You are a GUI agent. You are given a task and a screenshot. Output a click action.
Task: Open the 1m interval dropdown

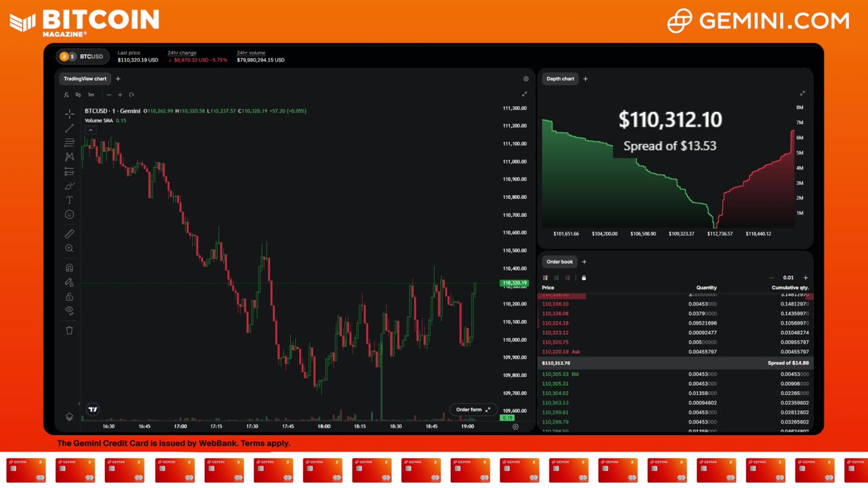pyautogui.click(x=91, y=95)
